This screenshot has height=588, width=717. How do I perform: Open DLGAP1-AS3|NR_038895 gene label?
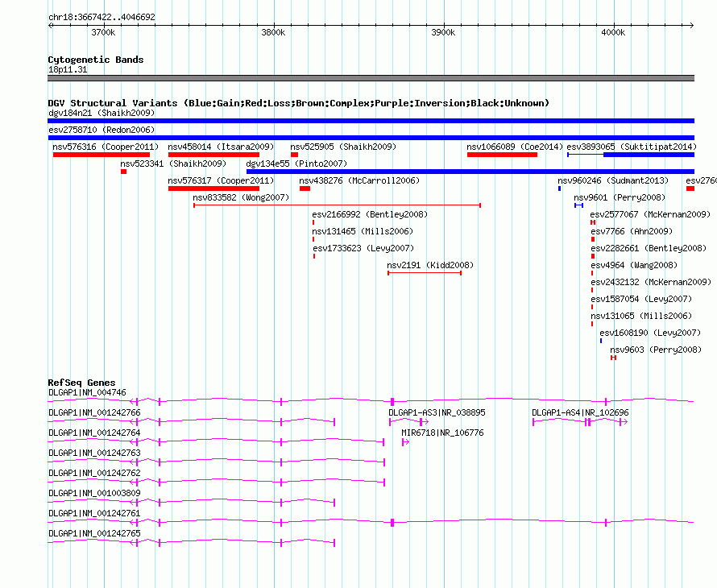pos(437,413)
